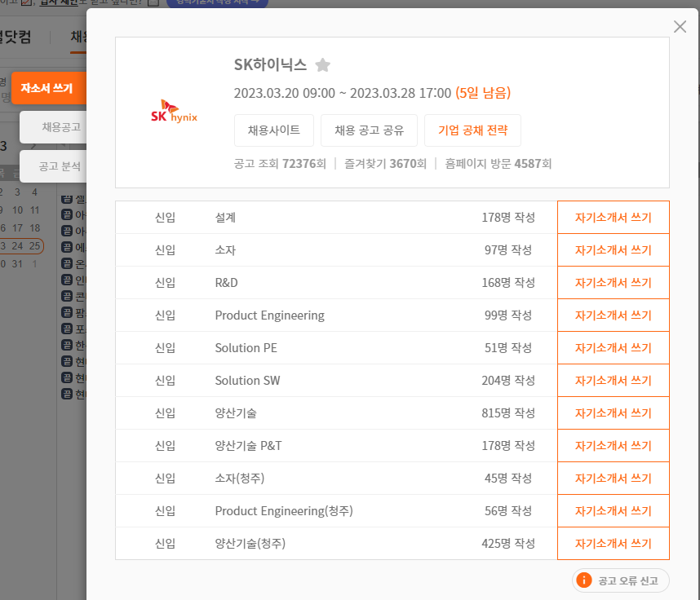Write 자기소개서 for Solution SW row
This screenshot has height=600, width=700.
click(614, 380)
